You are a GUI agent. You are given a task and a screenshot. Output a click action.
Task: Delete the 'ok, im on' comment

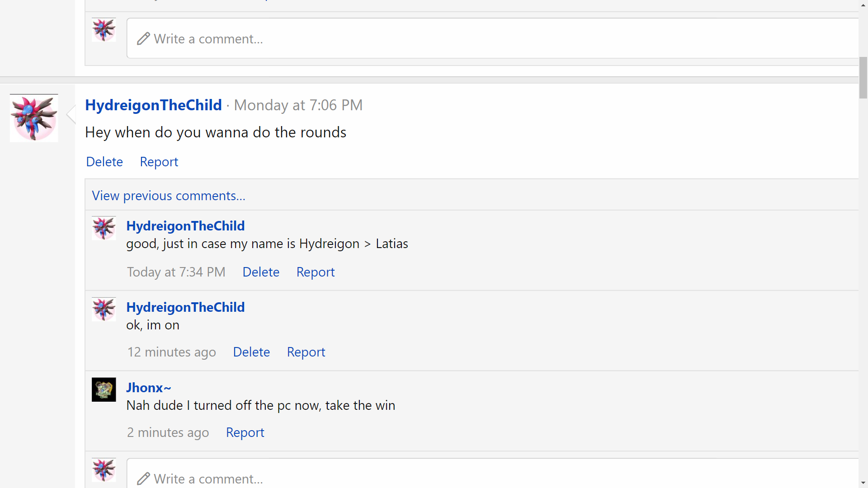pos(251,352)
